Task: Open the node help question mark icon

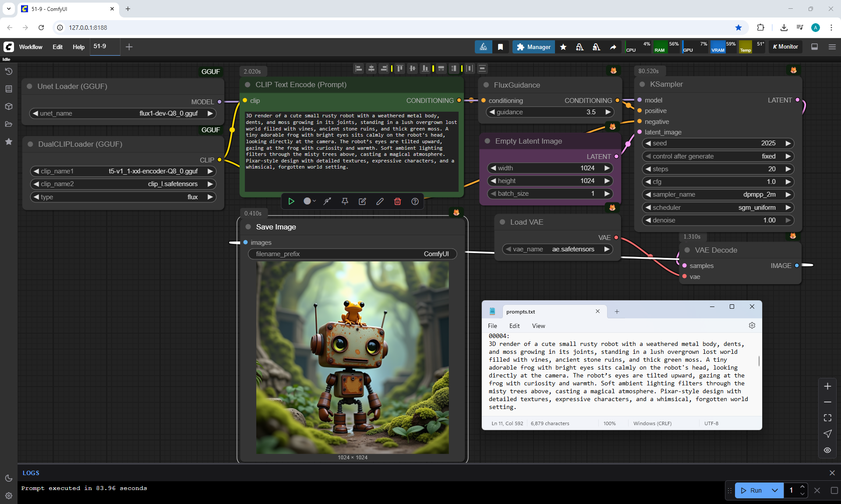Action: pos(415,201)
